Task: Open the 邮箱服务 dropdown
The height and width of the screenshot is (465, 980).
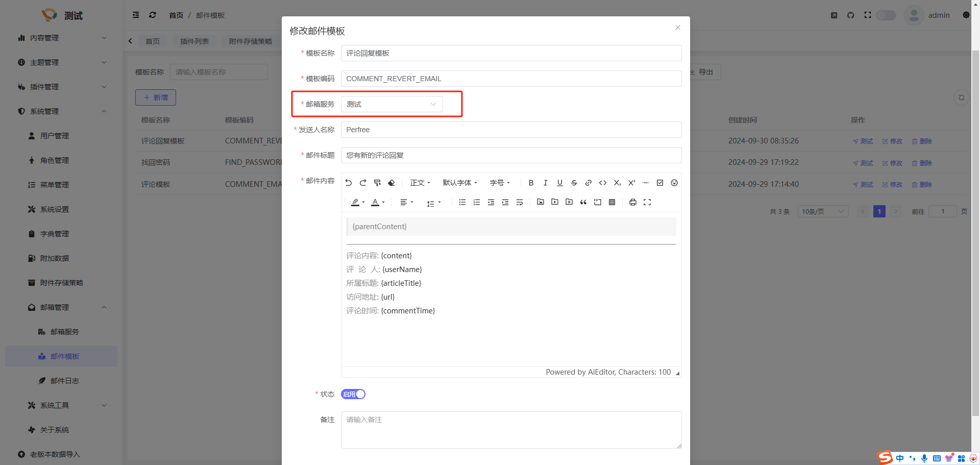Action: (391, 104)
